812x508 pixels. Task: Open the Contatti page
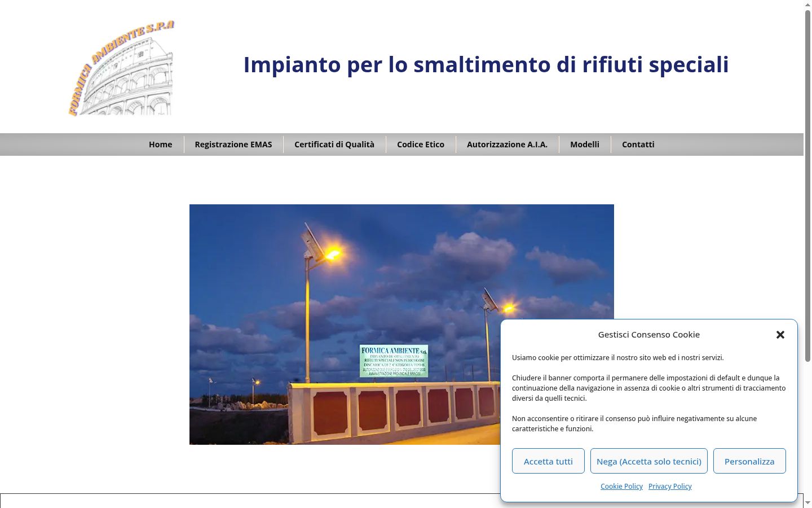click(638, 144)
